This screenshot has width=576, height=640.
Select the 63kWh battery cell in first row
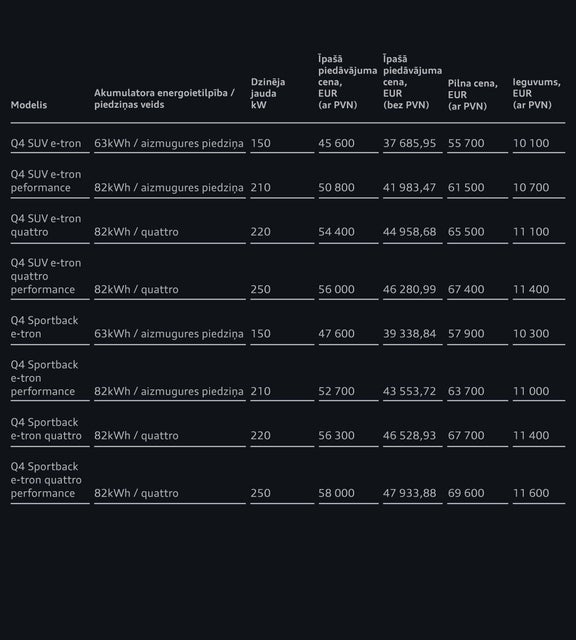click(169, 143)
